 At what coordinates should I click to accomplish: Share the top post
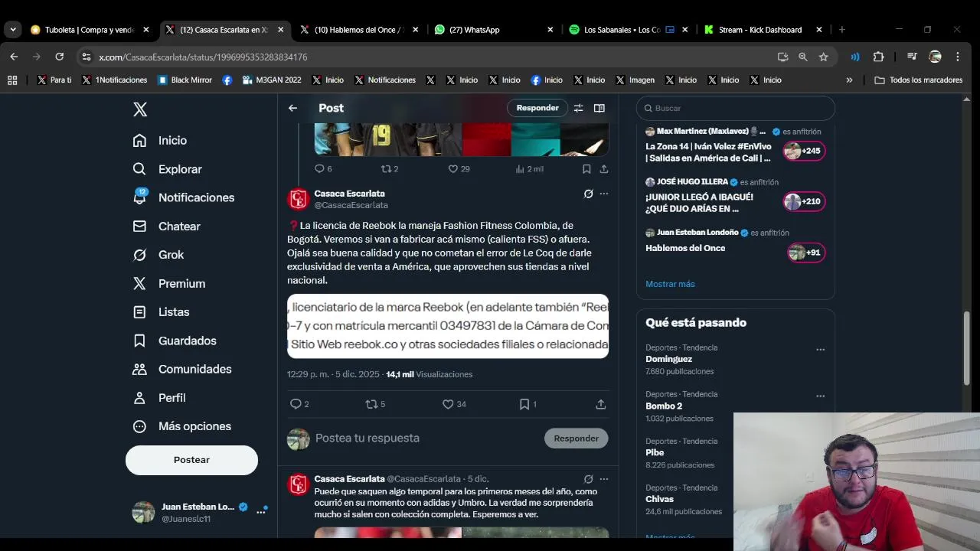[604, 168]
